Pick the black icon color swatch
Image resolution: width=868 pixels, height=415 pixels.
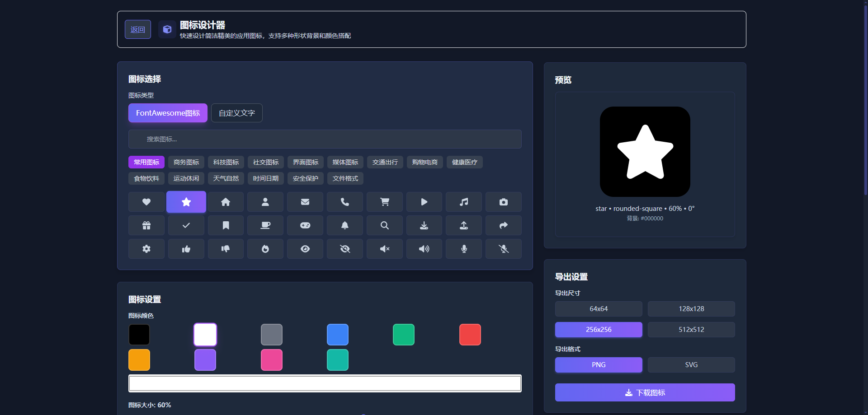tap(139, 335)
